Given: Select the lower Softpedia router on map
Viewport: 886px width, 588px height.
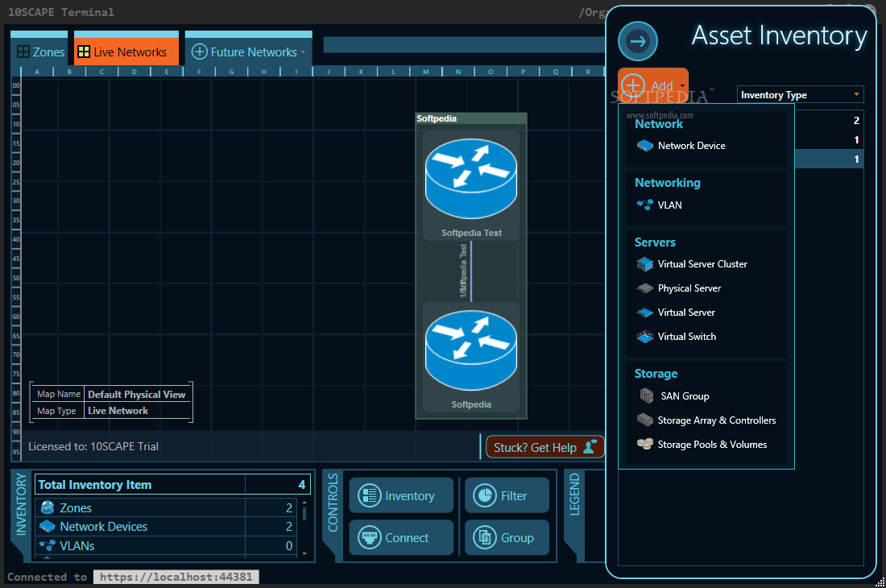Looking at the screenshot, I should point(471,358).
